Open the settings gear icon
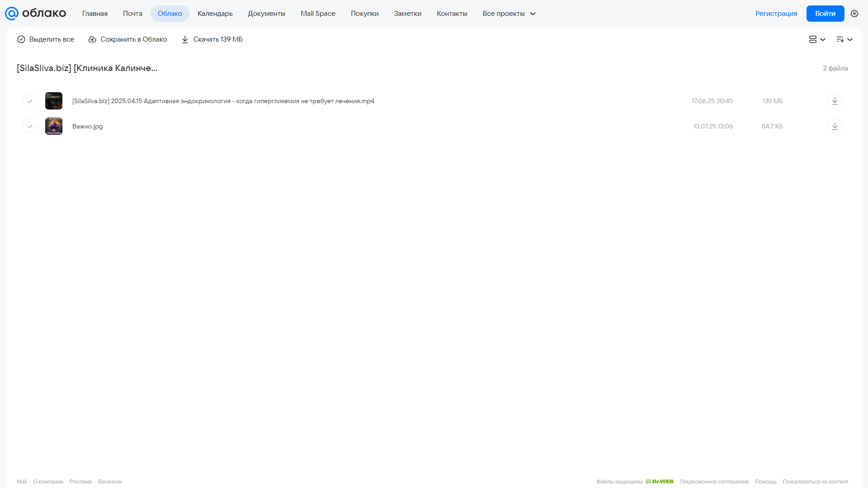Screen dimensions: 868x488 click(x=854, y=14)
